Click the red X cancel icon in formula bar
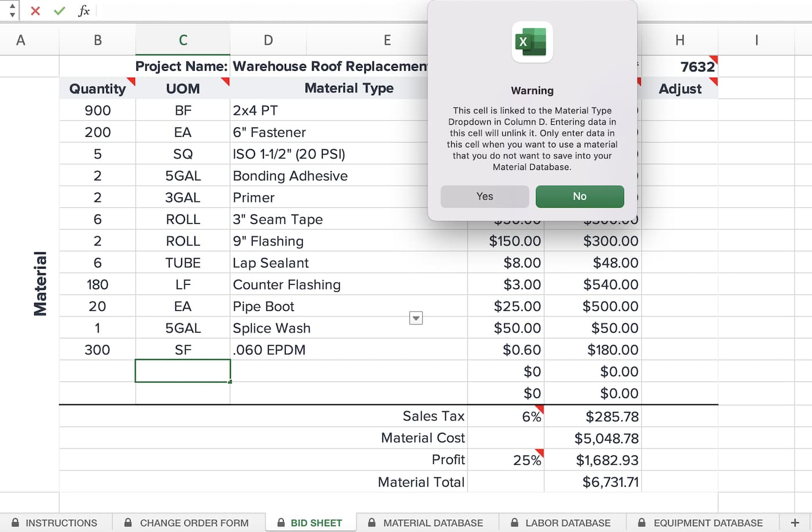The image size is (812, 532). tap(35, 10)
